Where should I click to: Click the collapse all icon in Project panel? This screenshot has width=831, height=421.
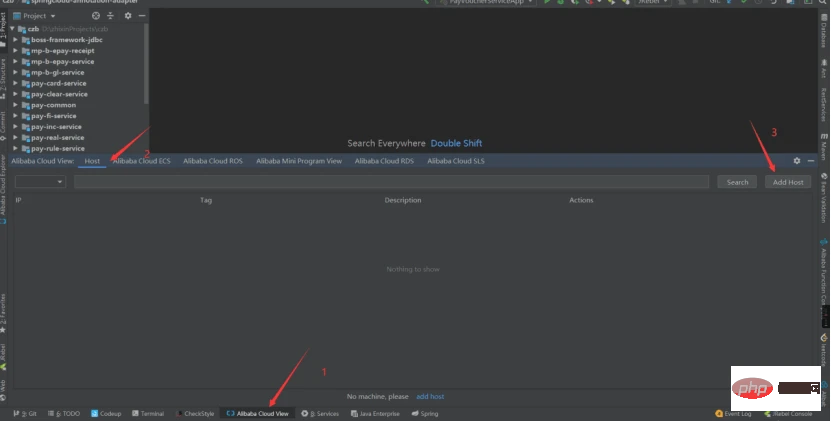point(110,16)
